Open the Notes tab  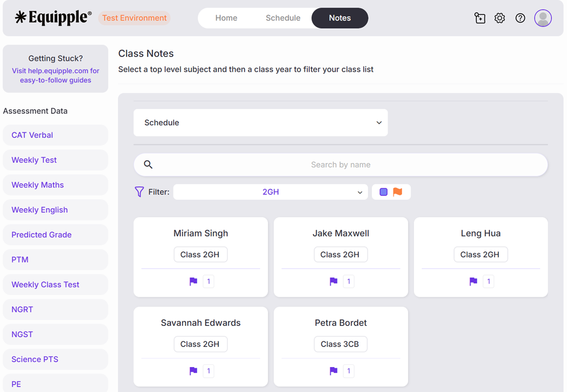340,18
